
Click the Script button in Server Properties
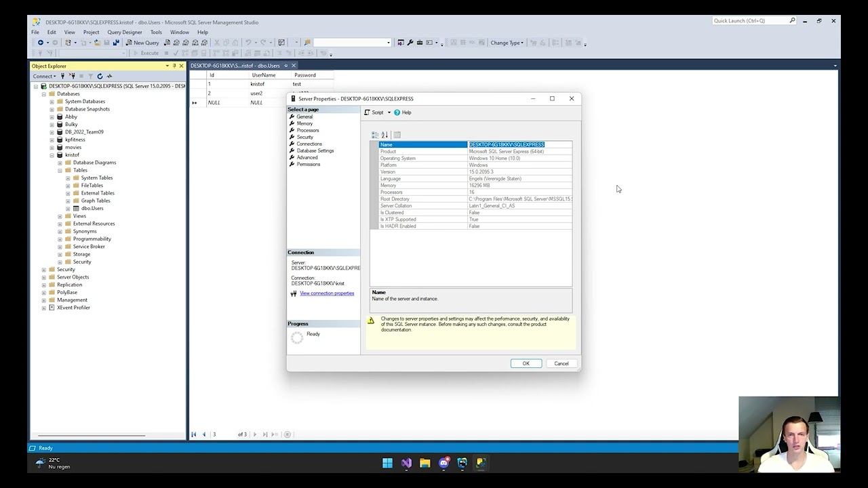tap(374, 113)
